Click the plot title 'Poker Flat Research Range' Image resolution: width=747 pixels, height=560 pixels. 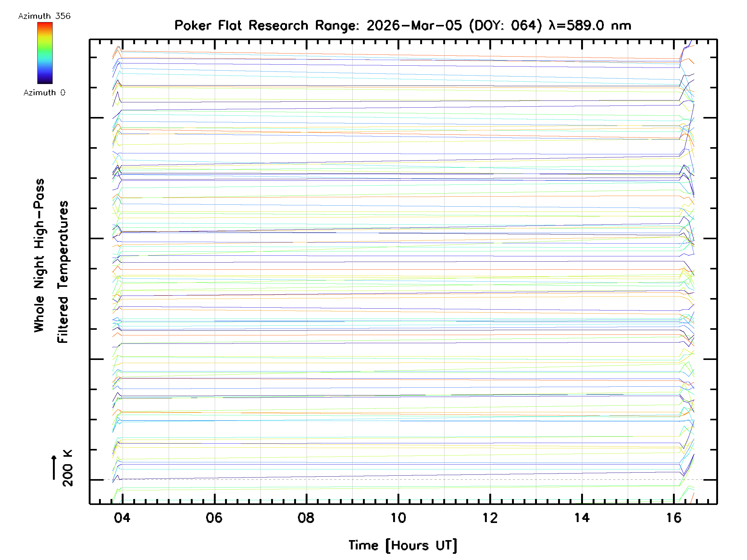point(266,25)
